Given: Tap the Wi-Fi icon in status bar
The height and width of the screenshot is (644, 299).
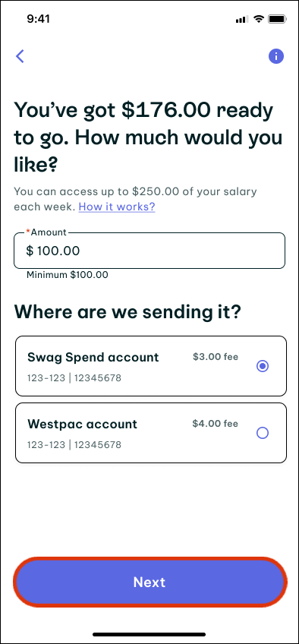Looking at the screenshot, I should pyautogui.click(x=258, y=19).
